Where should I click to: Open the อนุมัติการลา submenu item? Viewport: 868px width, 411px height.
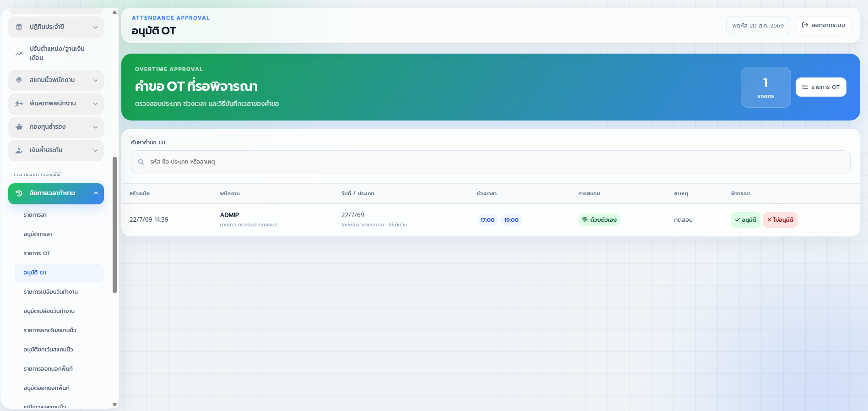tap(59, 234)
